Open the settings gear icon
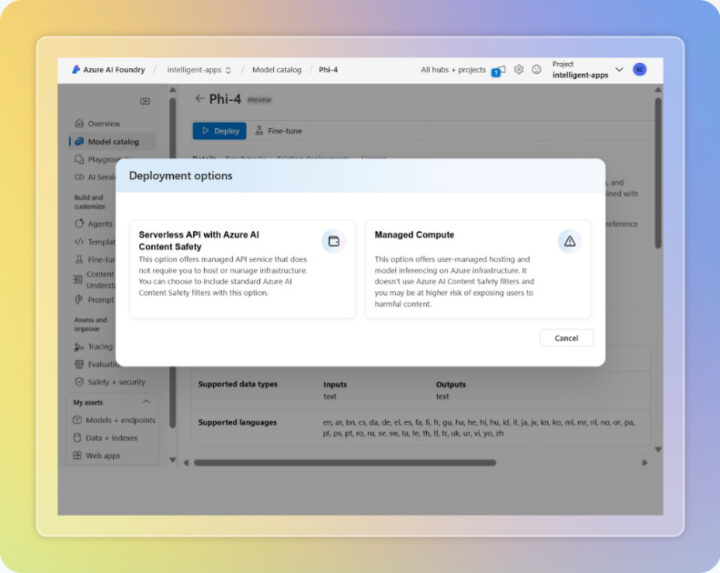This screenshot has width=720, height=573. pyautogui.click(x=518, y=70)
